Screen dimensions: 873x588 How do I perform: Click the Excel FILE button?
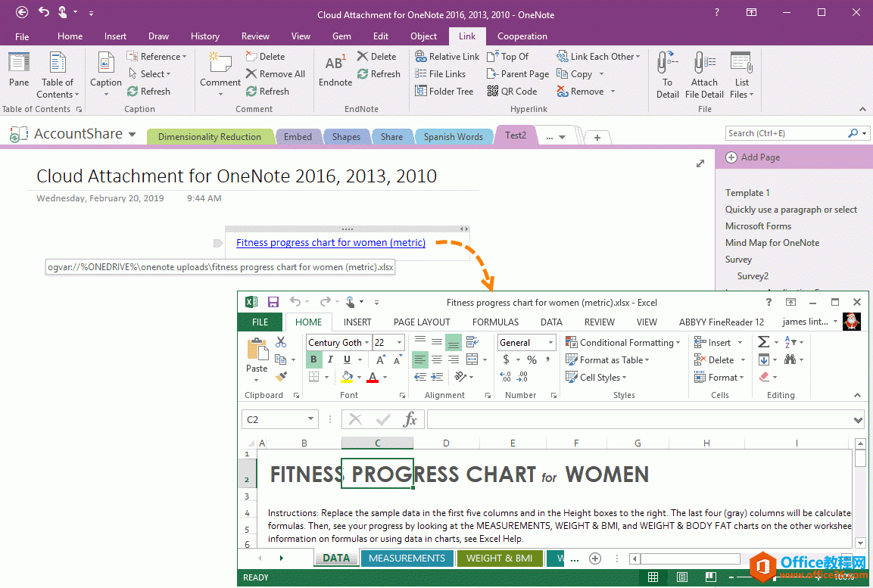pyautogui.click(x=260, y=322)
